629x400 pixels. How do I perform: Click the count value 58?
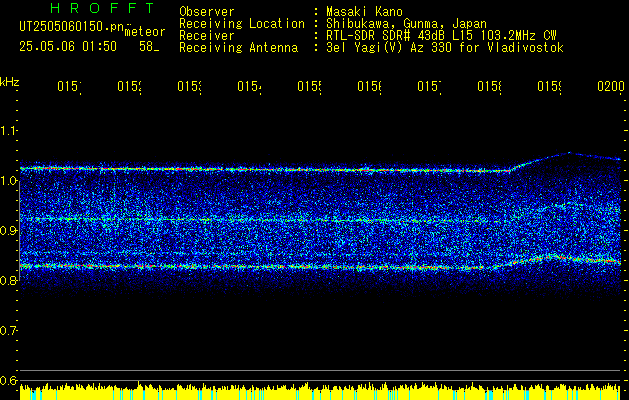tap(146, 47)
